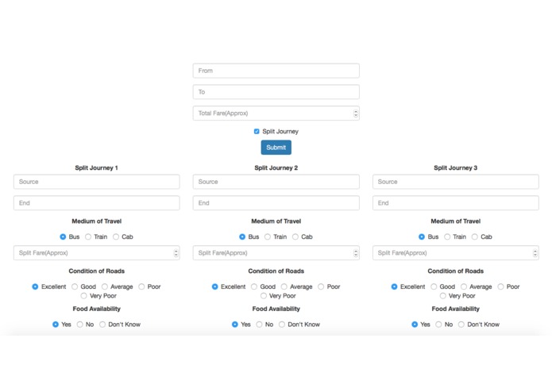
Task: Click Split Fare stepper in Split Journey 1
Action: [176, 253]
